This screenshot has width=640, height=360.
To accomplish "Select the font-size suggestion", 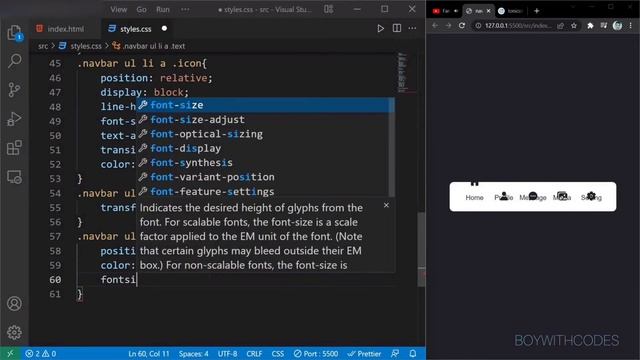I will tap(265, 105).
